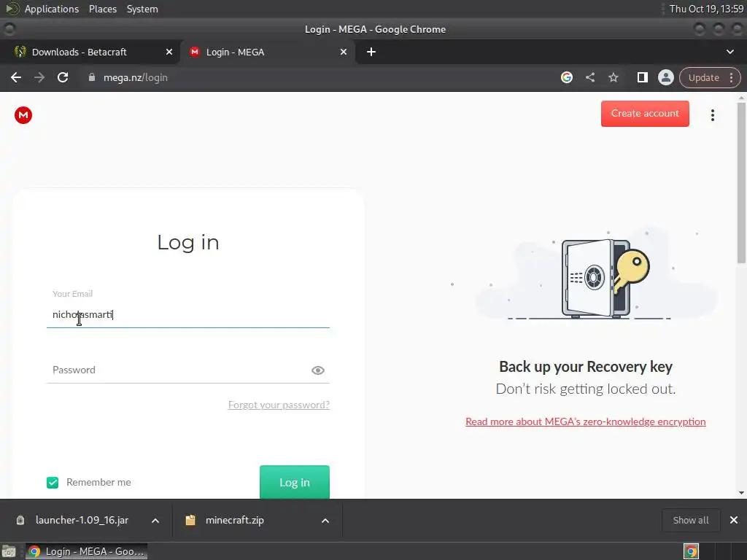
Task: Bookmark this tab with the star icon
Action: point(613,77)
